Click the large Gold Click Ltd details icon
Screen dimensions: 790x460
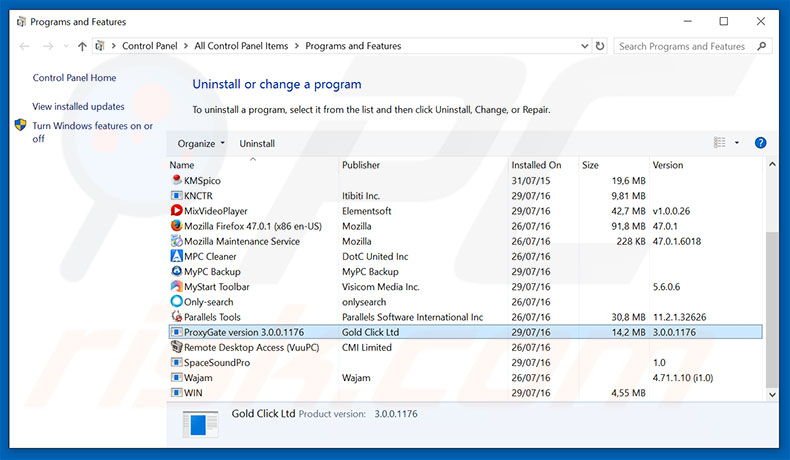(200, 424)
